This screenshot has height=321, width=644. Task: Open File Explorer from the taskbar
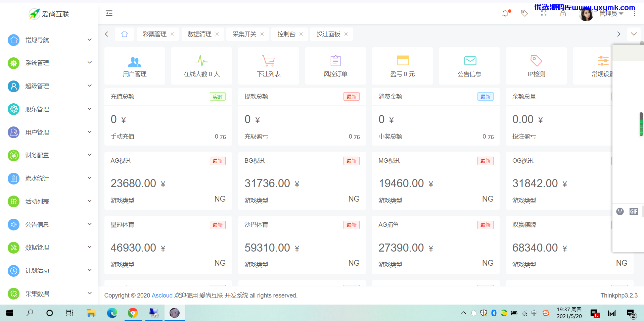[x=91, y=313]
